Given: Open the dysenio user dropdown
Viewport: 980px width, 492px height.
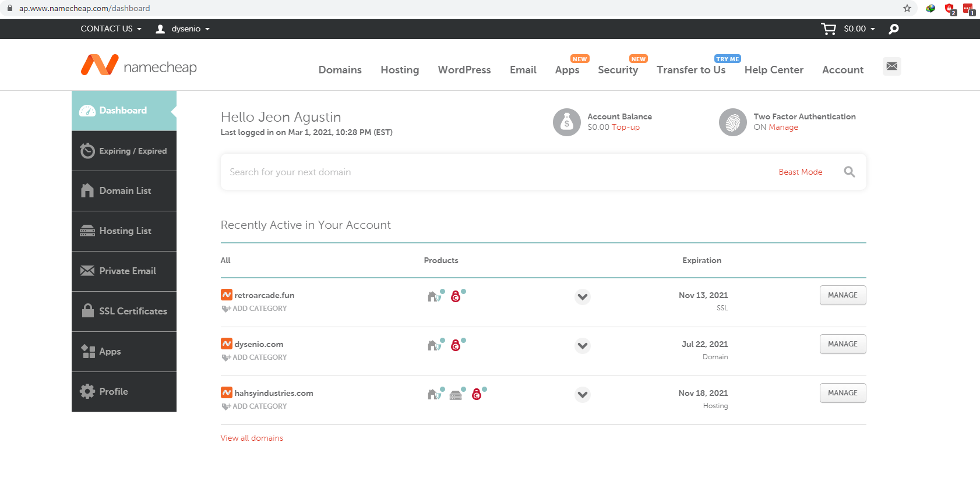Looking at the screenshot, I should click(190, 29).
